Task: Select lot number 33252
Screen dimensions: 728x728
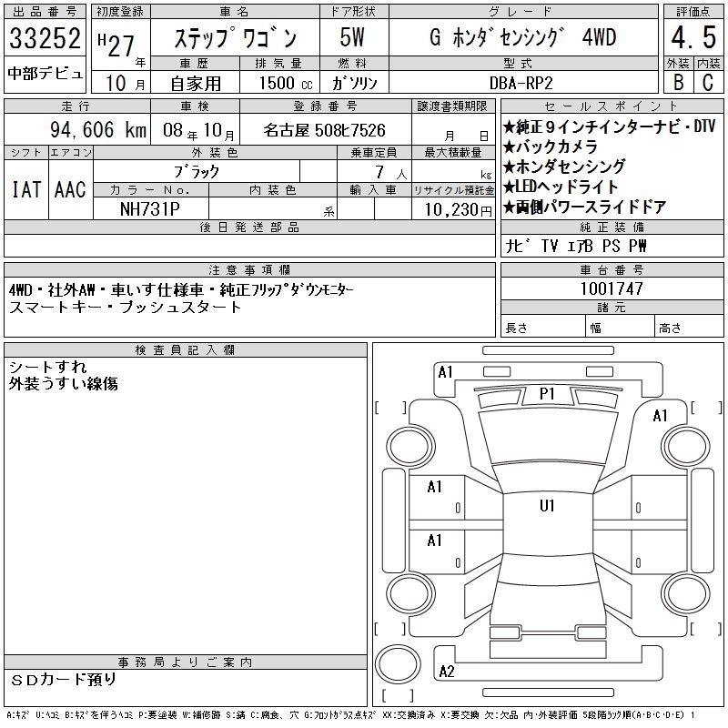Action: click(45, 37)
